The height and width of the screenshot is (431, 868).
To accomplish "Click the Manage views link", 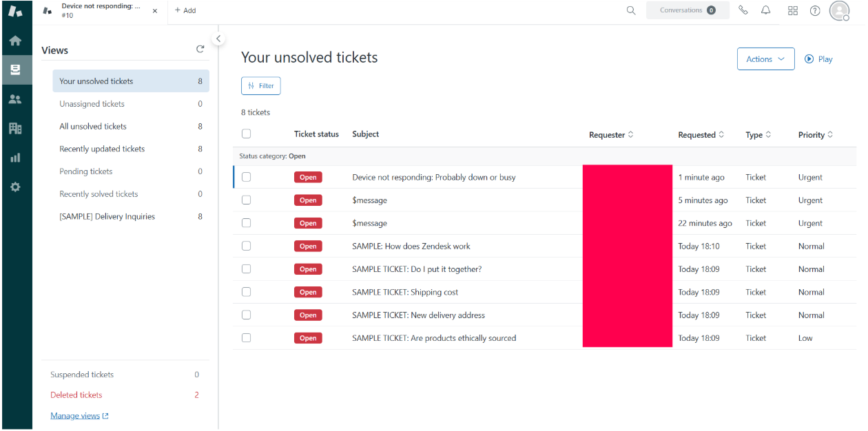I will (75, 415).
